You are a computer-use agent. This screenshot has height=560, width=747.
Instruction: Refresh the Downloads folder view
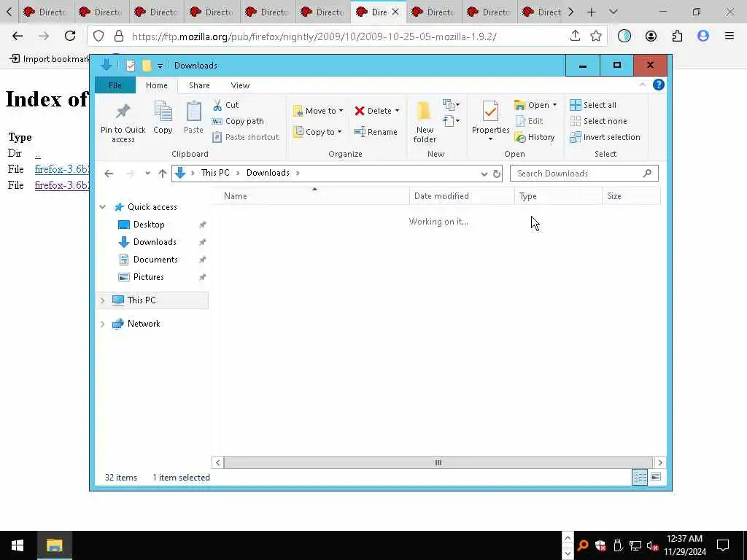point(496,174)
